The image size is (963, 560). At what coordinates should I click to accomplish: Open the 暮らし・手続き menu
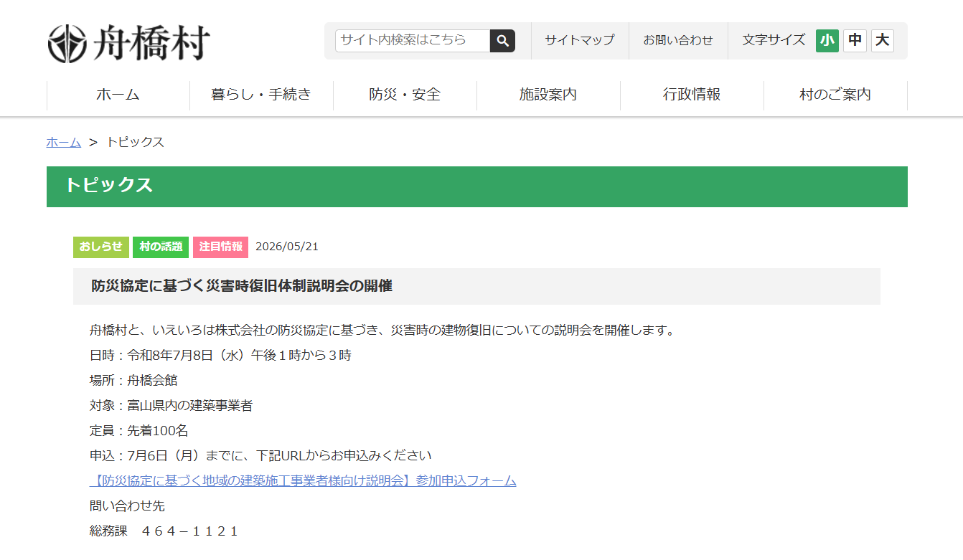(x=261, y=95)
